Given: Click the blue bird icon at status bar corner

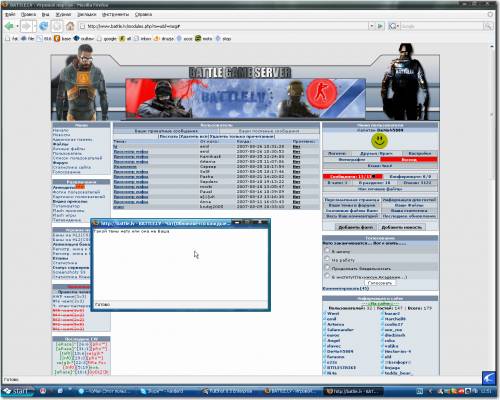Looking at the screenshot, I should click(489, 378).
